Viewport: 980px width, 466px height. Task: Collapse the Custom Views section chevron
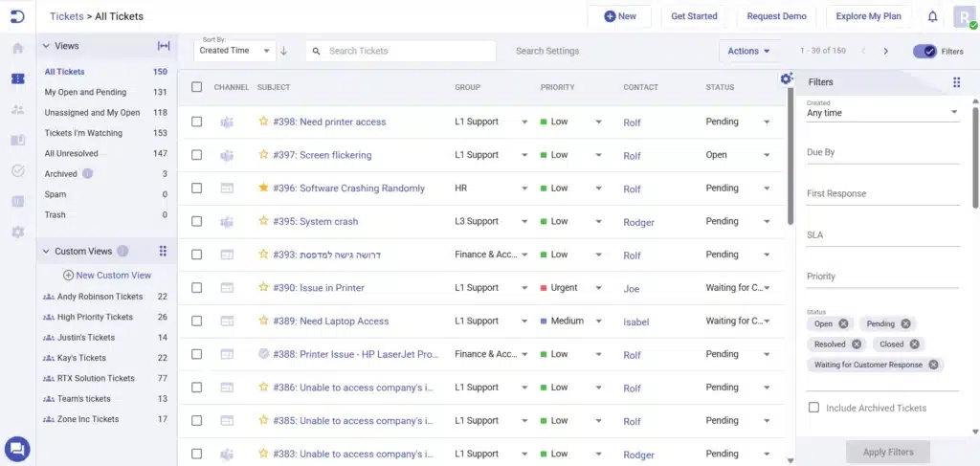point(46,251)
